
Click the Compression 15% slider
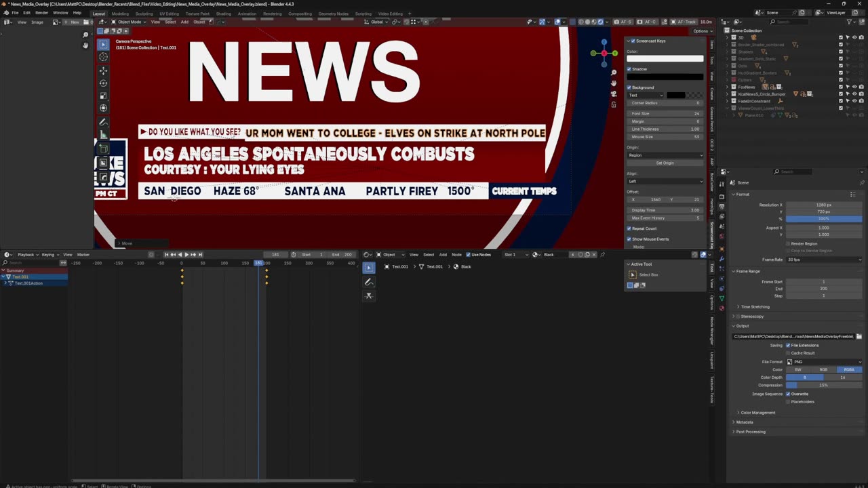(x=824, y=385)
